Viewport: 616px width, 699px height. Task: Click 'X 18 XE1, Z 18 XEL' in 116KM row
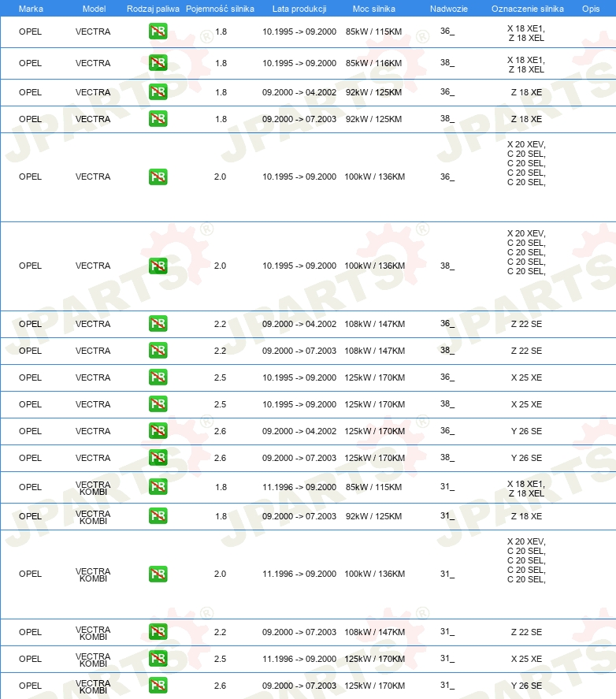(x=526, y=65)
